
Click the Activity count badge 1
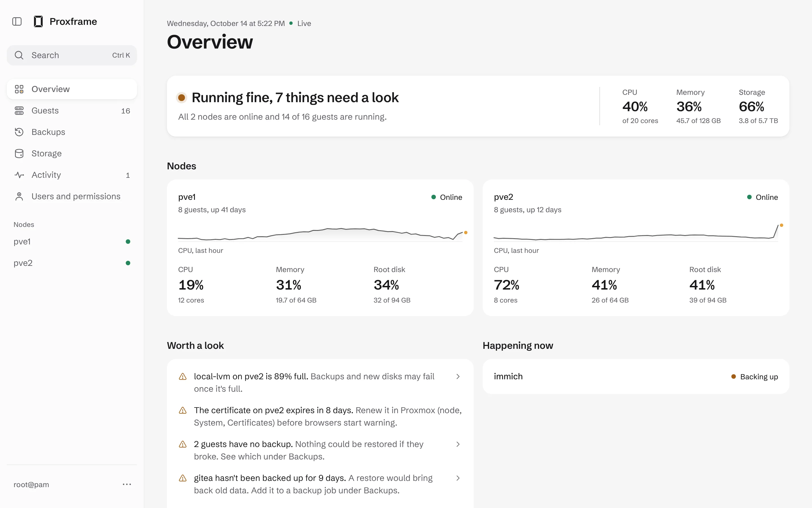click(x=128, y=175)
